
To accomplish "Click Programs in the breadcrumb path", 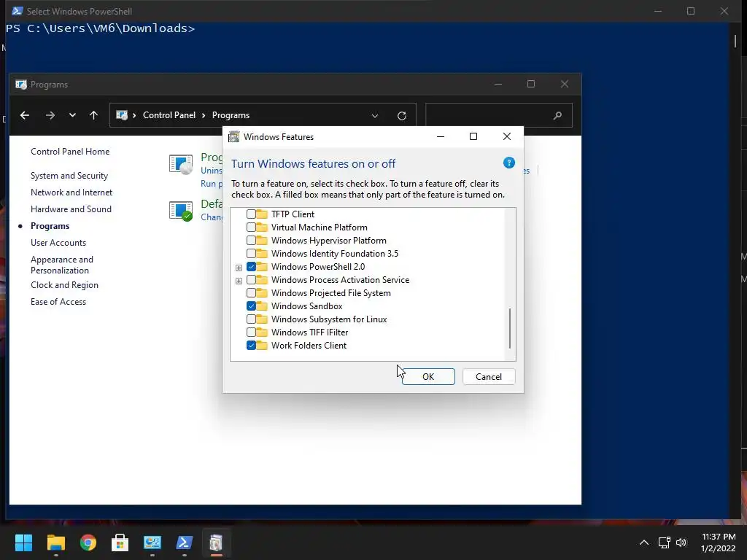I will (231, 115).
